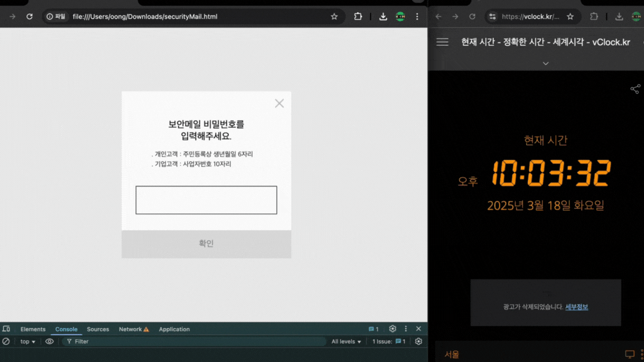Open the vClock hamburger menu

[442, 42]
